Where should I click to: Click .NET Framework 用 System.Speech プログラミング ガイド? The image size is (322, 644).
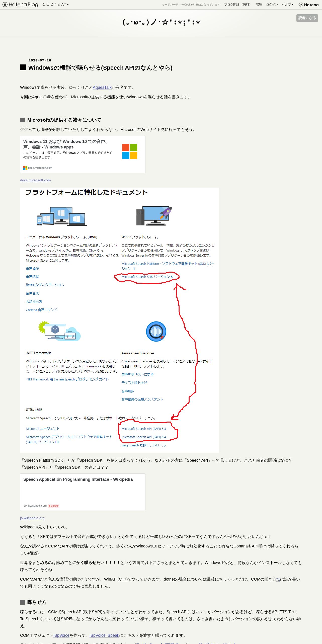click(67, 379)
